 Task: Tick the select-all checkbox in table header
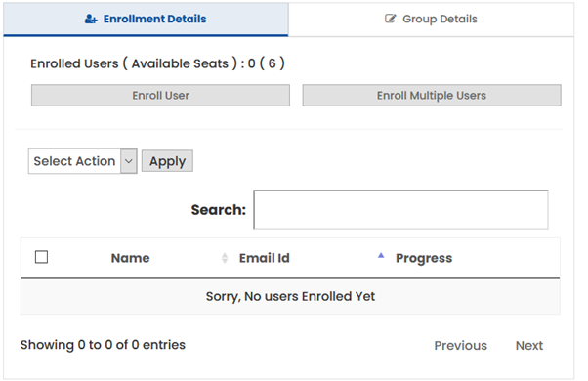point(41,257)
